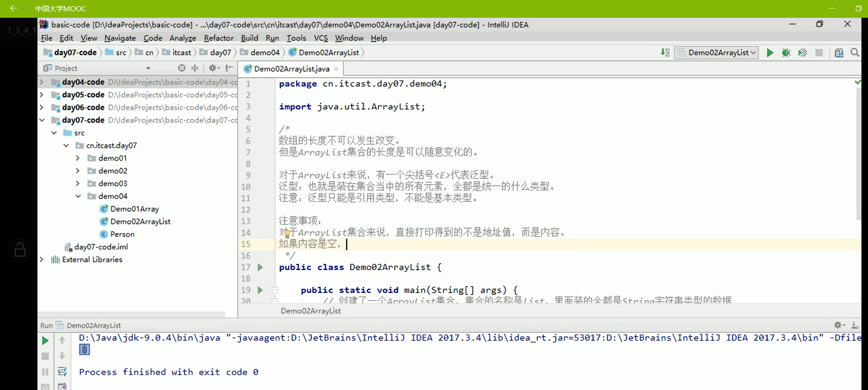Click day07-code breadcrumb in navigation bar
The image size is (868, 390).
pyautogui.click(x=70, y=52)
